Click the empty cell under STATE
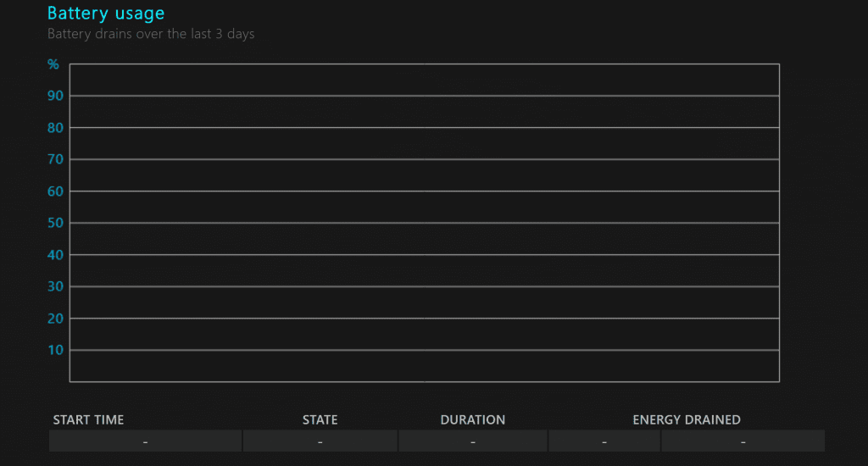Screen dimensions: 868x466 [320, 441]
